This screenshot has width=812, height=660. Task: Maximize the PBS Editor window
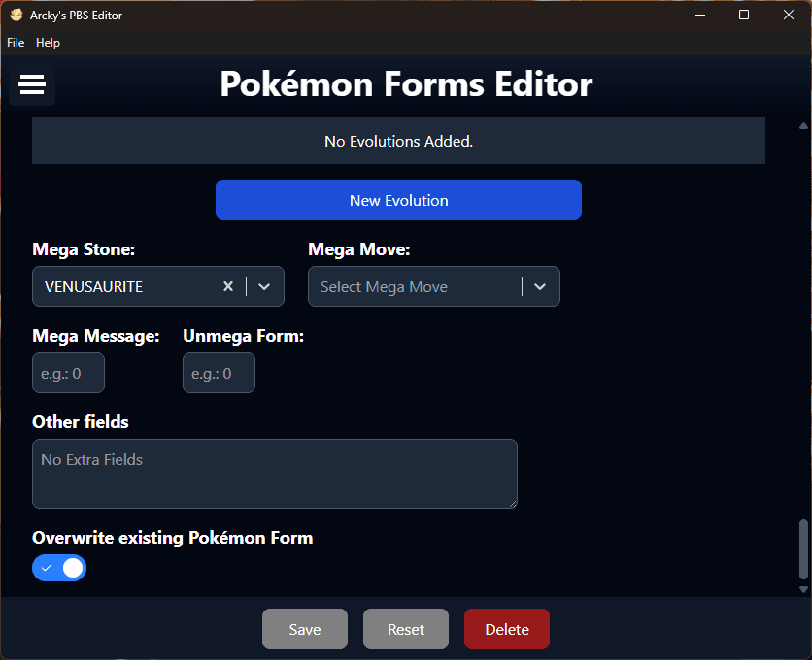click(x=744, y=15)
